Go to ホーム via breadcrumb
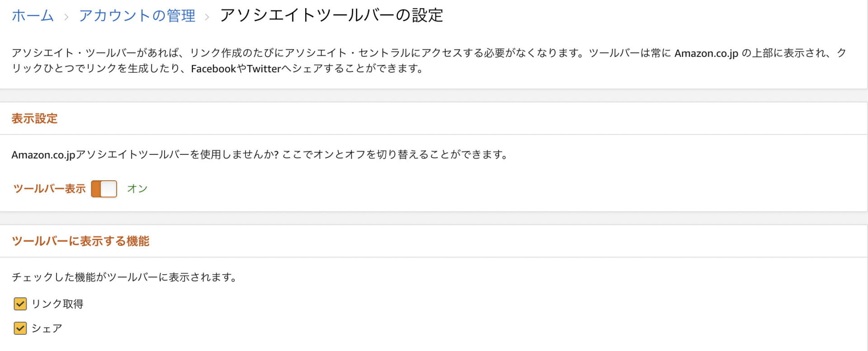Image resolution: width=868 pixels, height=351 pixels. [x=33, y=16]
